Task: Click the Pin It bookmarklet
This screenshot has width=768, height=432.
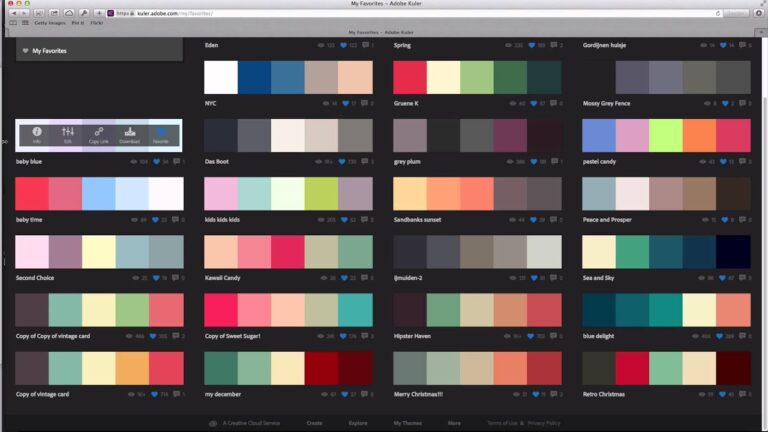Action: tap(78, 23)
